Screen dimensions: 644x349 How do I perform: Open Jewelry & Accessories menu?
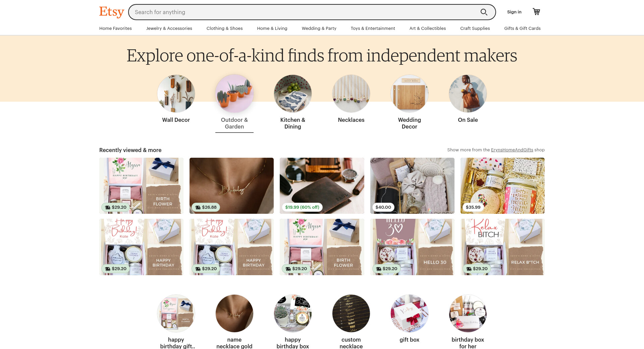(x=169, y=28)
